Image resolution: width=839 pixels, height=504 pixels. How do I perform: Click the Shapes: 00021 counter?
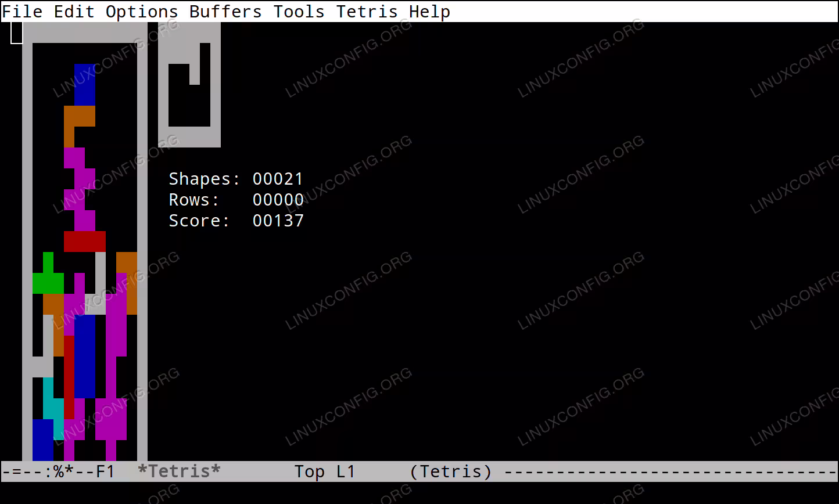coord(236,179)
